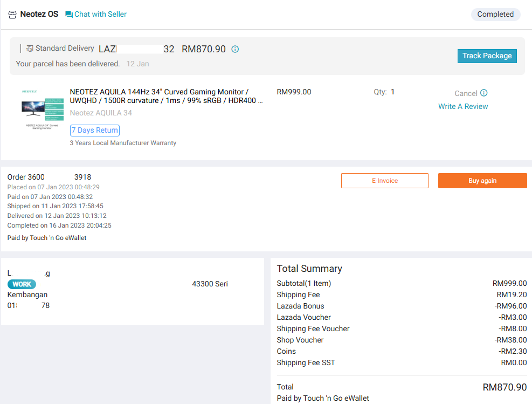Select Lazada Bonus amount -RM96.00
The height and width of the screenshot is (404, 532).
[510, 306]
